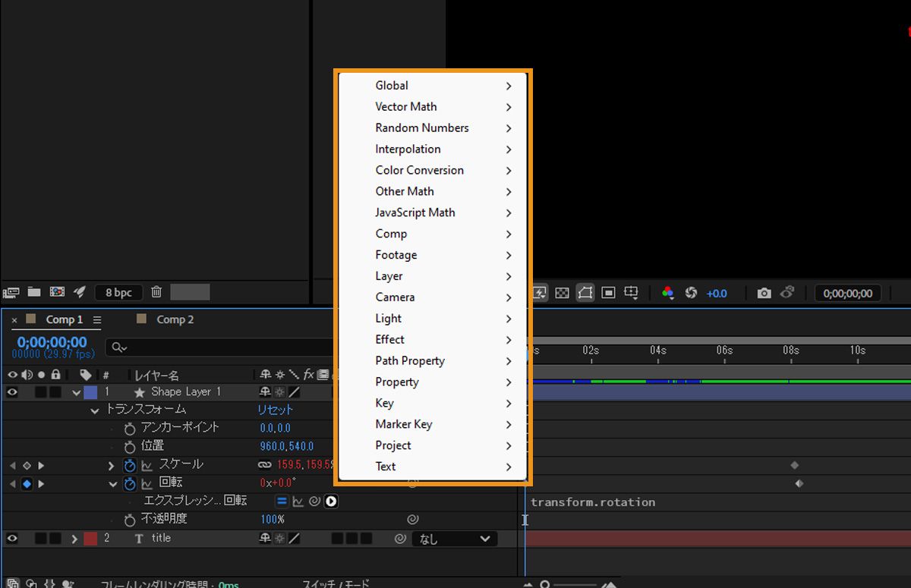Click the trash icon to delete
Screen dimensions: 911x588
[156, 292]
